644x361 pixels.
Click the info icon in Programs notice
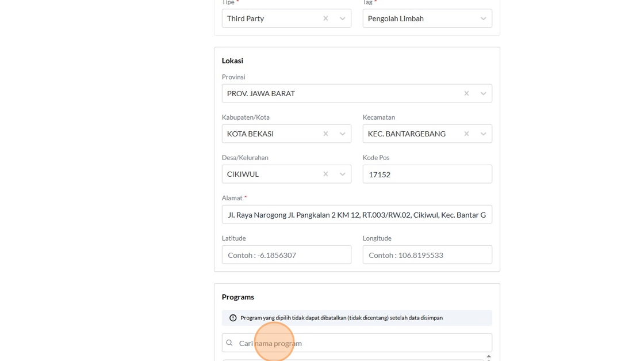(x=233, y=318)
